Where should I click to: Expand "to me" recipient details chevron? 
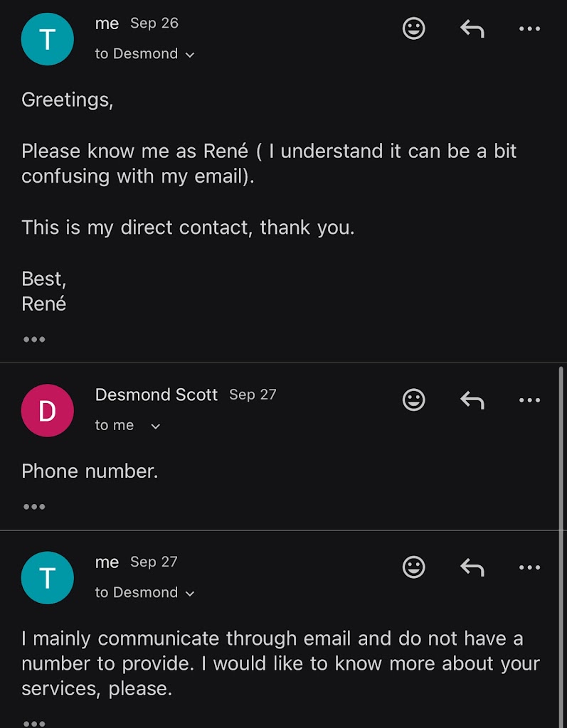(156, 427)
